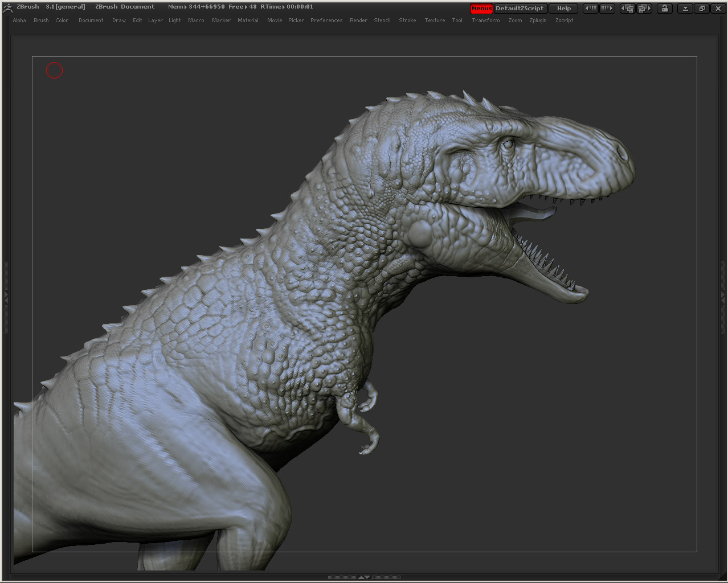This screenshot has height=583, width=728.
Task: Open the Draw menu
Action: coord(119,20)
